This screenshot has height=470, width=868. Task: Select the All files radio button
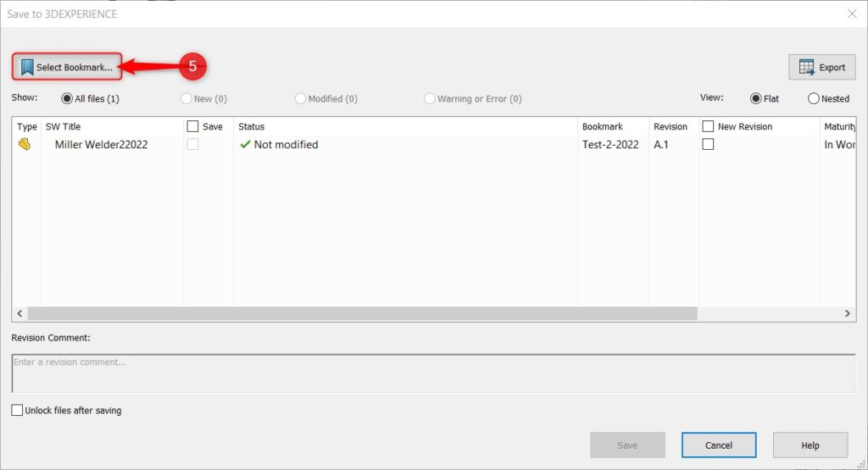click(67, 98)
